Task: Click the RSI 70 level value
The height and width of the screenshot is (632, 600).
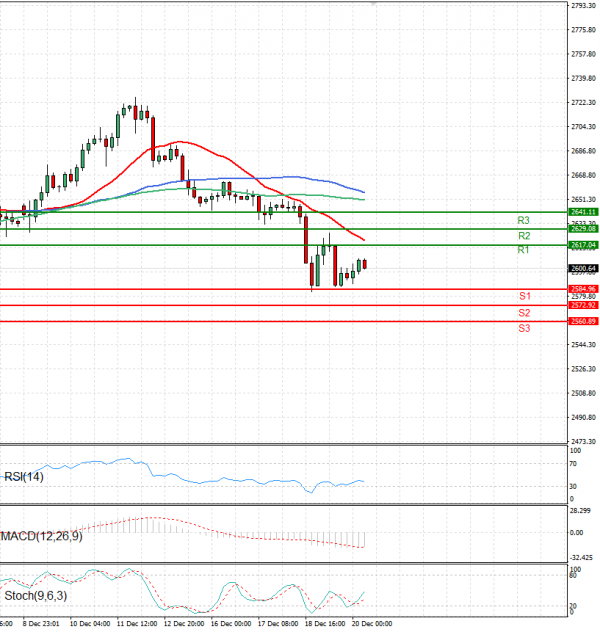Action: (573, 464)
